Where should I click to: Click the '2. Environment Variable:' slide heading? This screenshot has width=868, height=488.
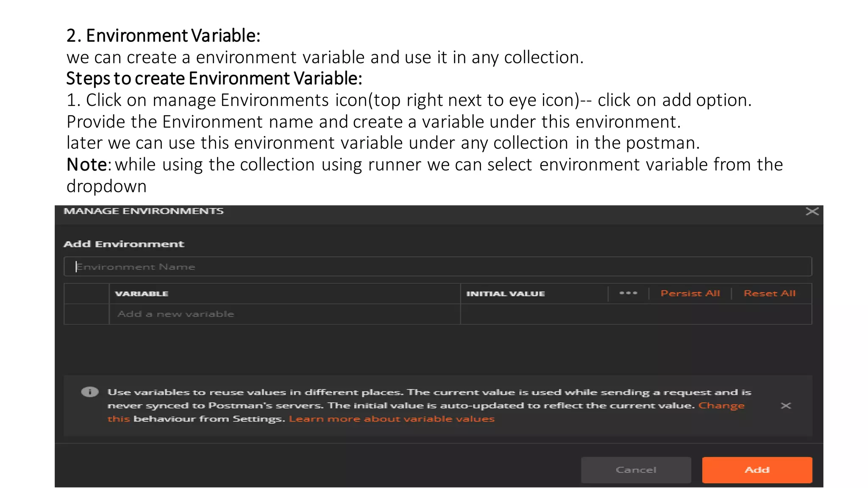coord(163,36)
